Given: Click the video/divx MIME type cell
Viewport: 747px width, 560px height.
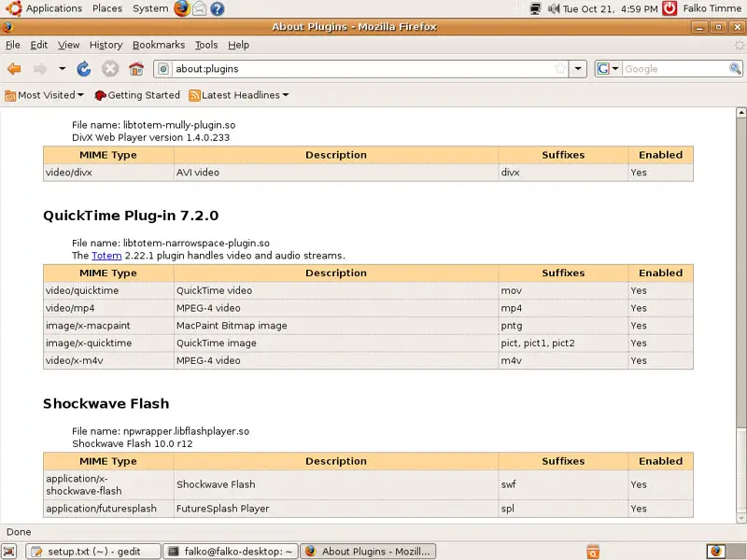Looking at the screenshot, I should click(x=108, y=173).
